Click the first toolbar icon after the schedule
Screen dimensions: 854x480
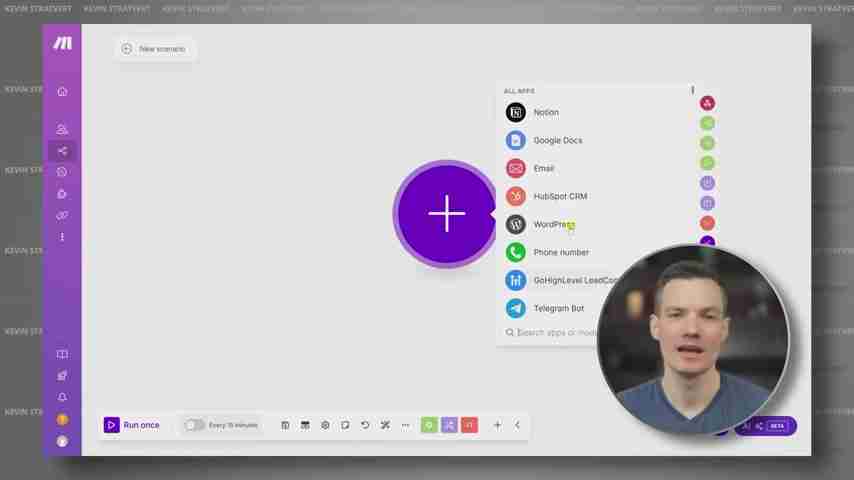pyautogui.click(x=285, y=425)
